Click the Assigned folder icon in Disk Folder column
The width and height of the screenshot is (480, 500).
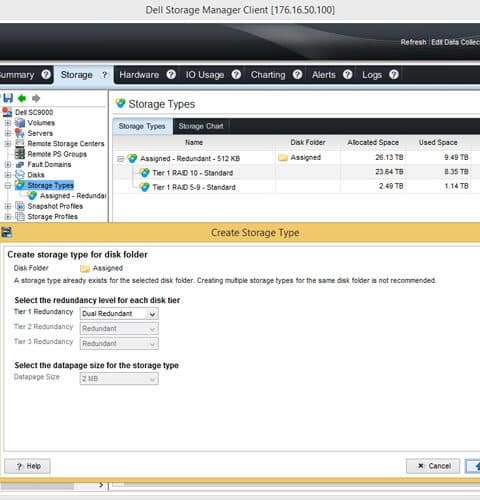coord(283,158)
